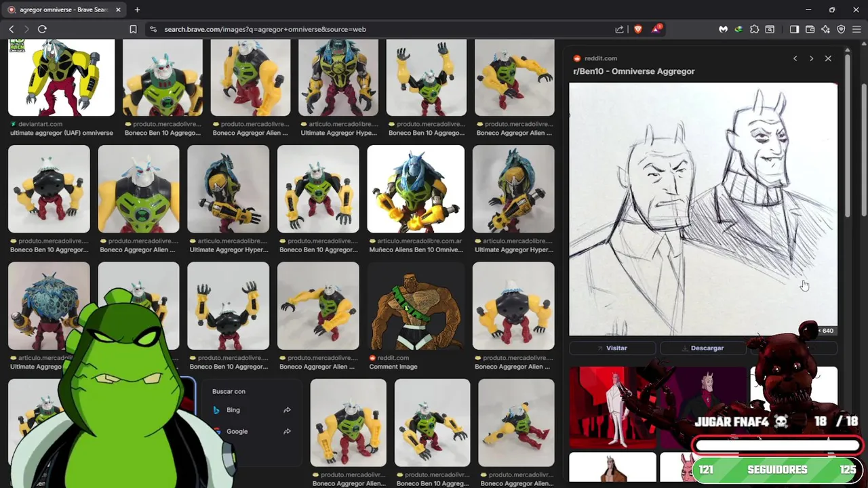
Task: Open Brave Rewards triangle icon
Action: [x=656, y=28]
